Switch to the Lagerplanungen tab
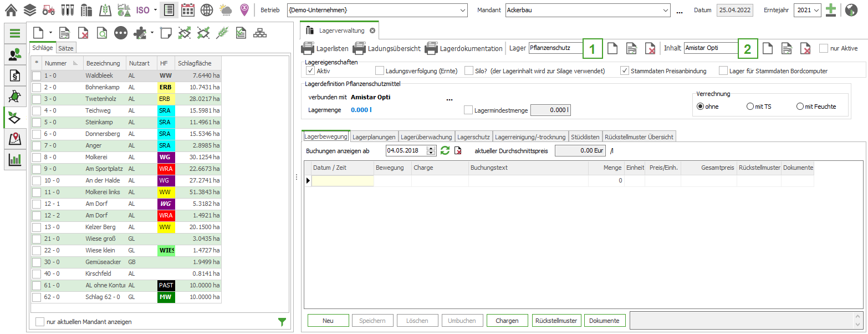Image resolution: width=868 pixels, height=334 pixels. [374, 136]
